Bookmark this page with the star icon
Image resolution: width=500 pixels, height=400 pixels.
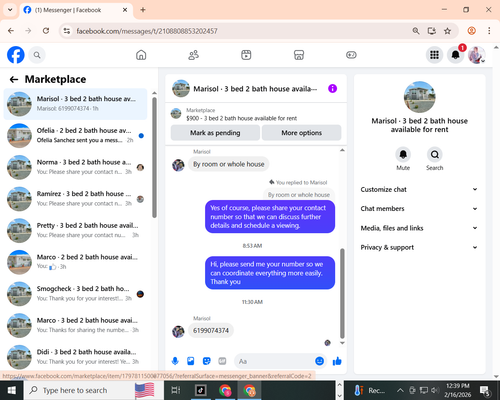[447, 31]
